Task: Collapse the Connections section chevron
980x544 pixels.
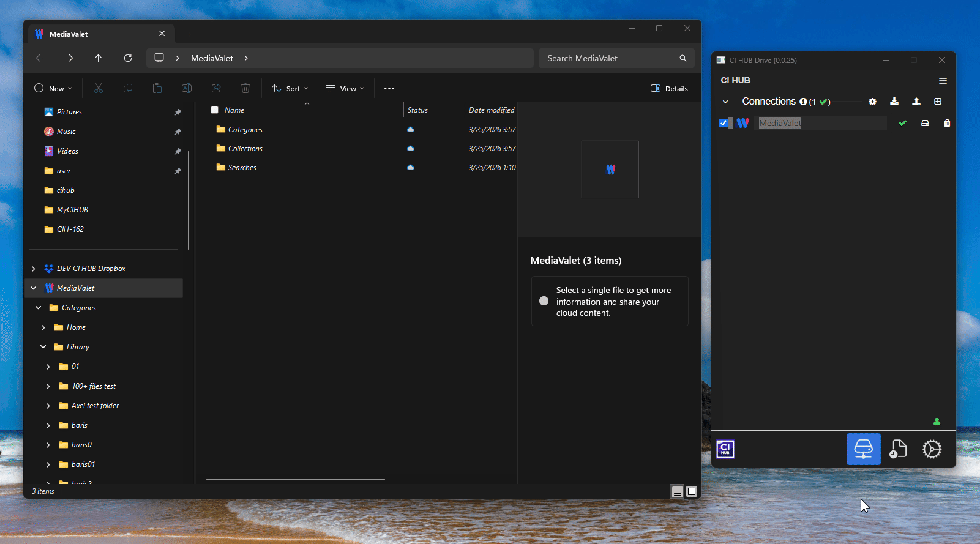Action: pyautogui.click(x=725, y=102)
